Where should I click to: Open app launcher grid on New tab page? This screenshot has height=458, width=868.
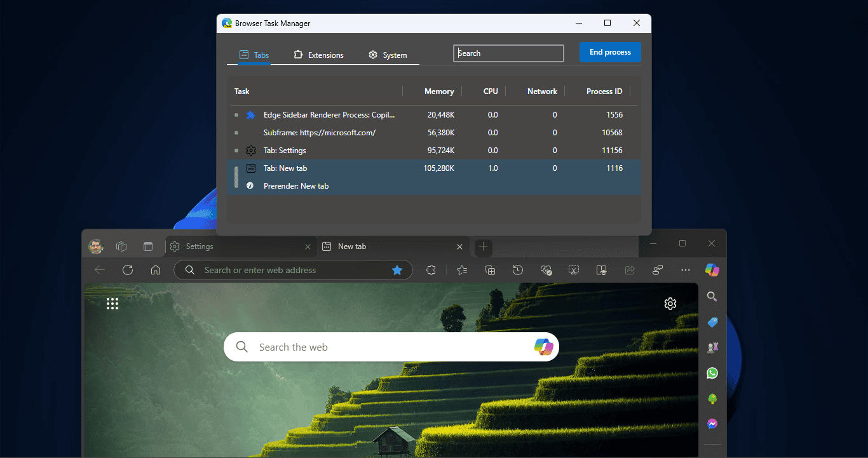[x=112, y=304]
